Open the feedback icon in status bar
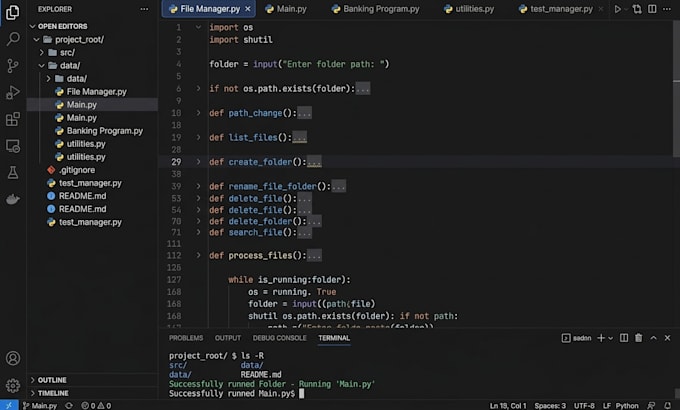680x410 pixels. click(651, 406)
